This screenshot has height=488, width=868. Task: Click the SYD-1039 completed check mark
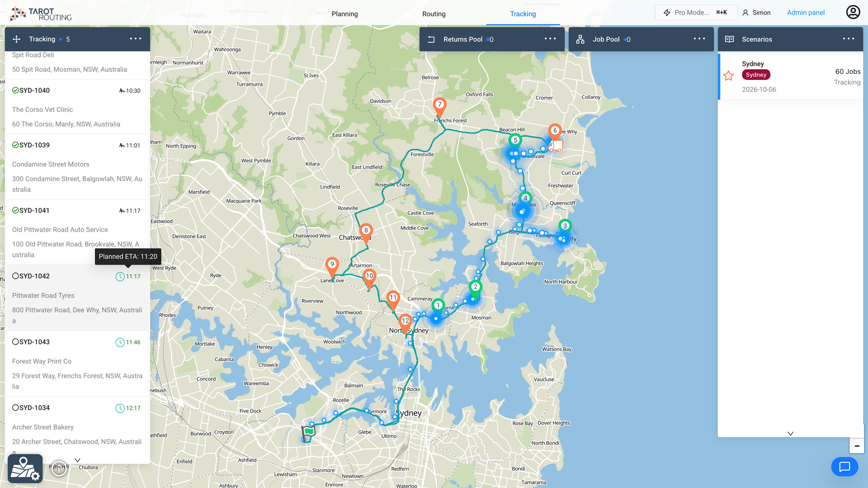(x=15, y=145)
